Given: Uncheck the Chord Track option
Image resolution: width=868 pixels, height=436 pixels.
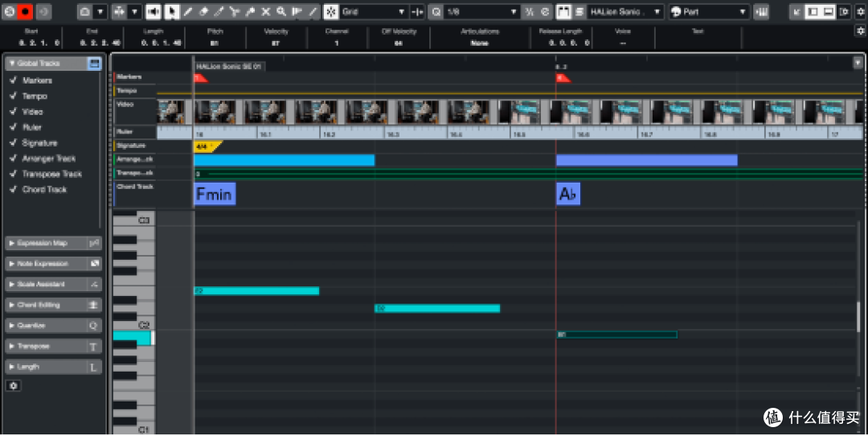Looking at the screenshot, I should (14, 189).
